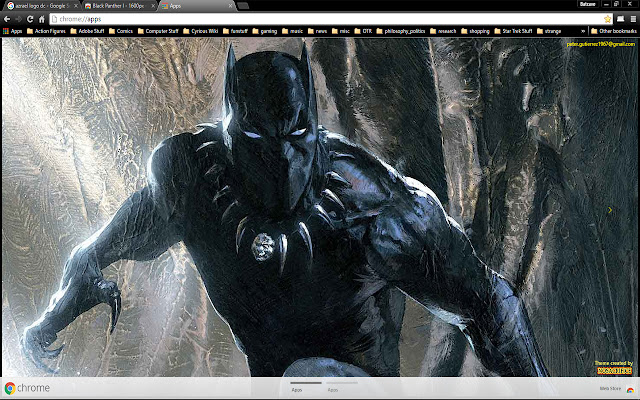Select the second Apps page with light bar

click(x=342, y=387)
